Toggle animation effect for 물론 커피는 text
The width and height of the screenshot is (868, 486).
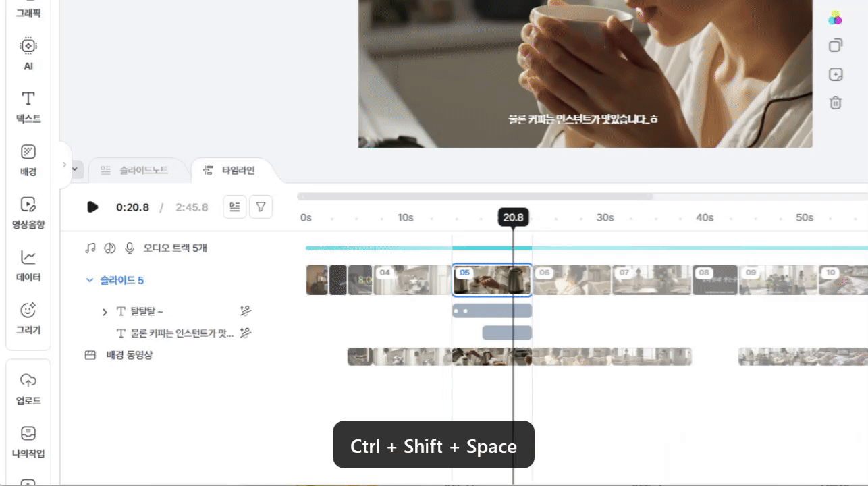246,333
